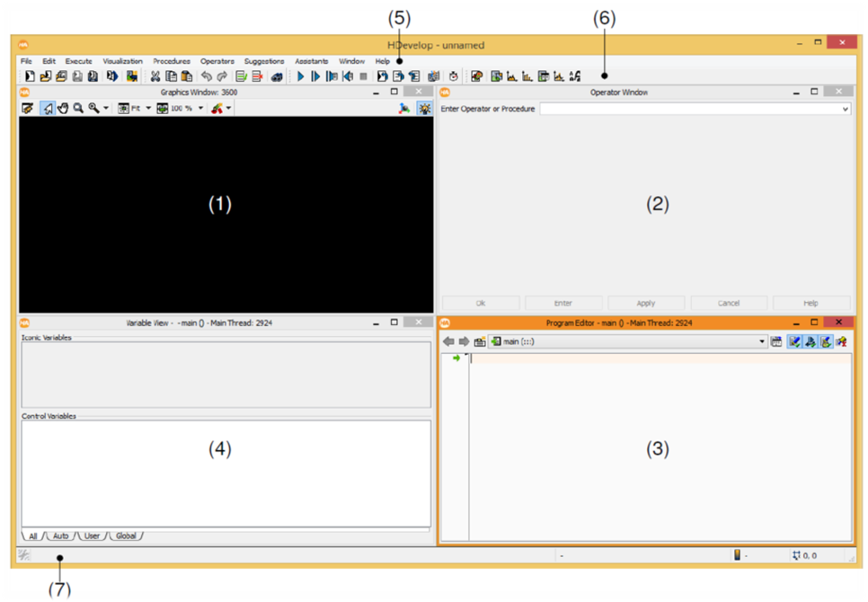Open the Visualization menu

coord(122,61)
